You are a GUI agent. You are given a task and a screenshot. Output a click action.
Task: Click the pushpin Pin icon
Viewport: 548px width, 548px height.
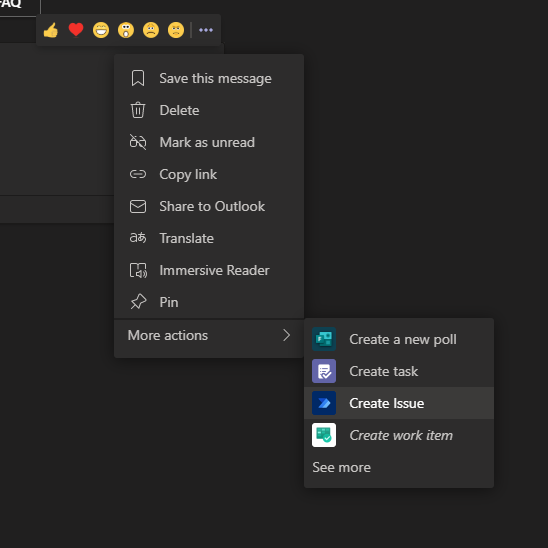click(x=138, y=302)
